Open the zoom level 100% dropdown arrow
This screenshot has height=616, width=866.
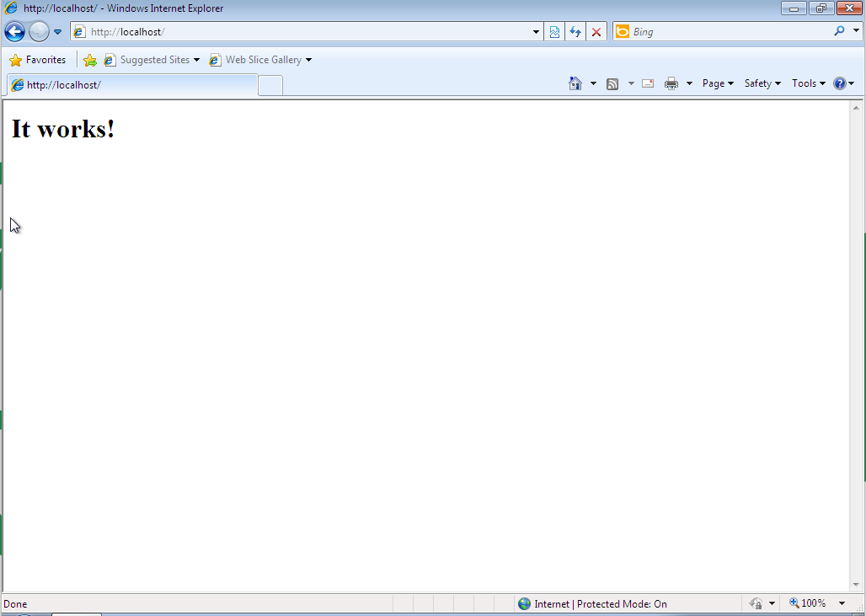pos(842,603)
